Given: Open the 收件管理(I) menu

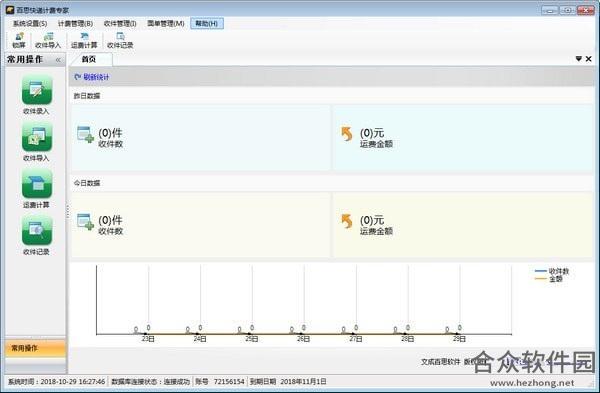Looking at the screenshot, I should (x=120, y=23).
